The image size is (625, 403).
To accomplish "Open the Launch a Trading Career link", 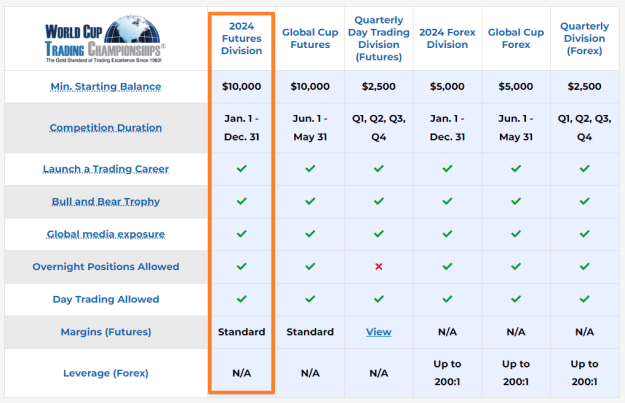I will click(106, 169).
